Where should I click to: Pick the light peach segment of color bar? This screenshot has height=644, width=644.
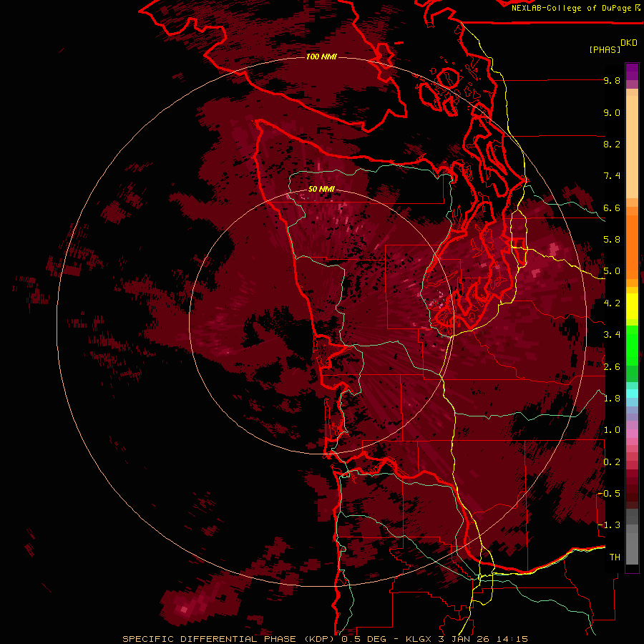coord(632,148)
